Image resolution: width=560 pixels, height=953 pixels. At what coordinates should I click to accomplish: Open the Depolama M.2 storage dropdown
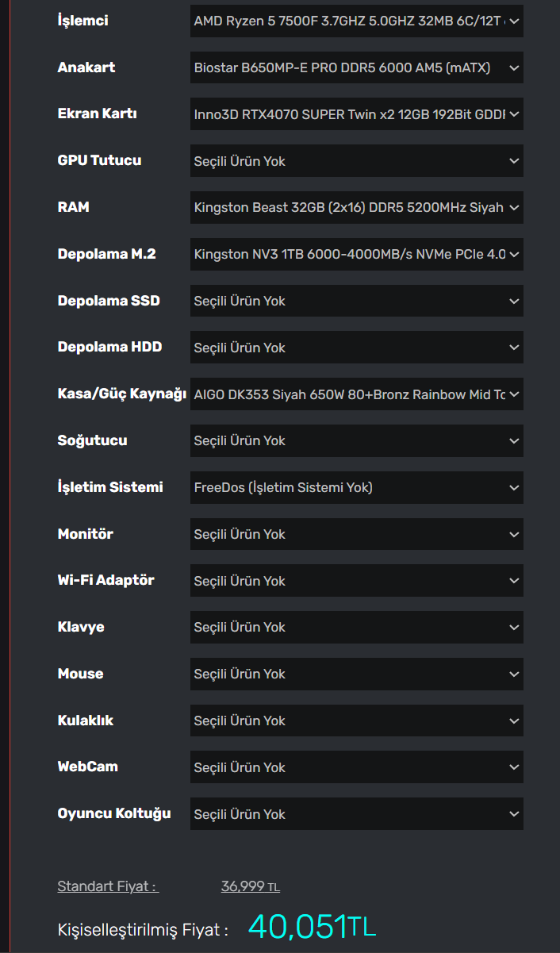tap(356, 255)
